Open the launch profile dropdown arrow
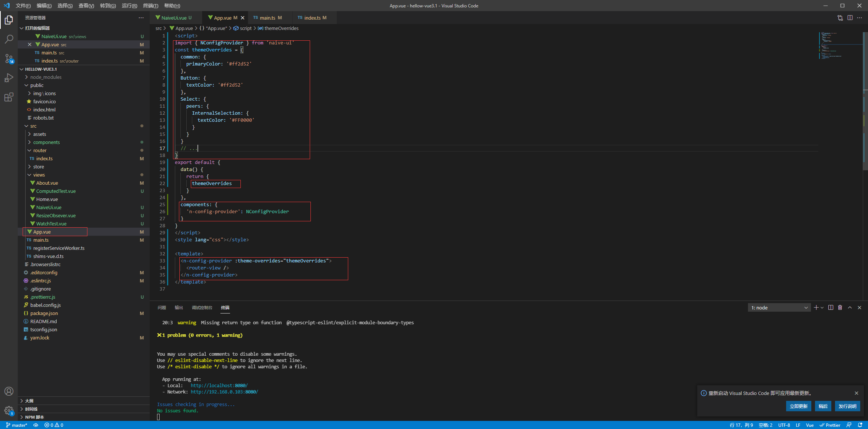This screenshot has width=868, height=429. coord(822,308)
